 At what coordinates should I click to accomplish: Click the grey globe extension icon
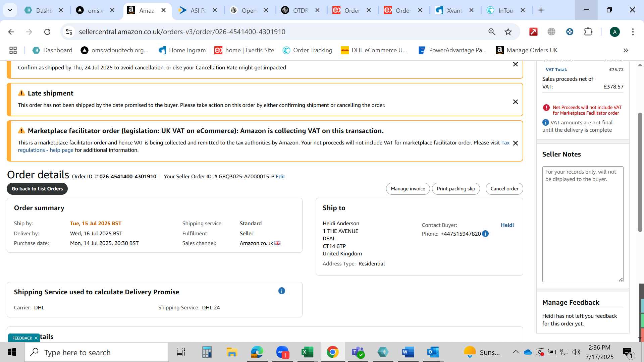pos(551,32)
